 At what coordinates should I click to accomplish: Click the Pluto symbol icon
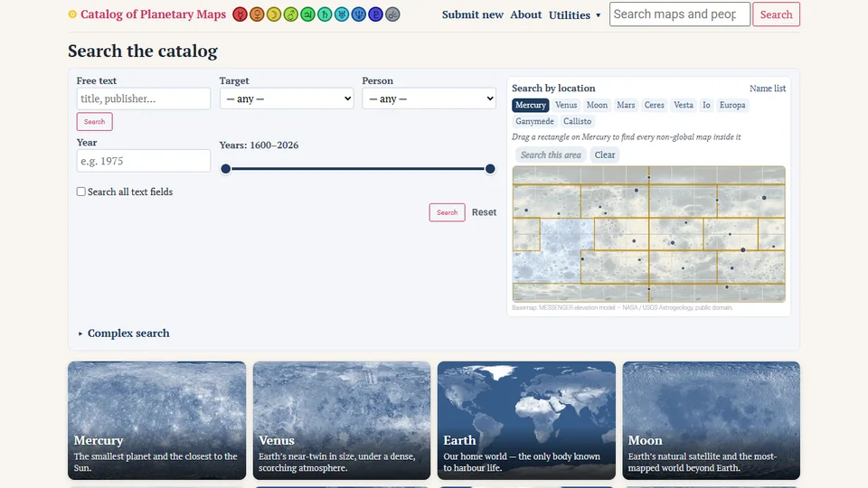click(x=375, y=14)
